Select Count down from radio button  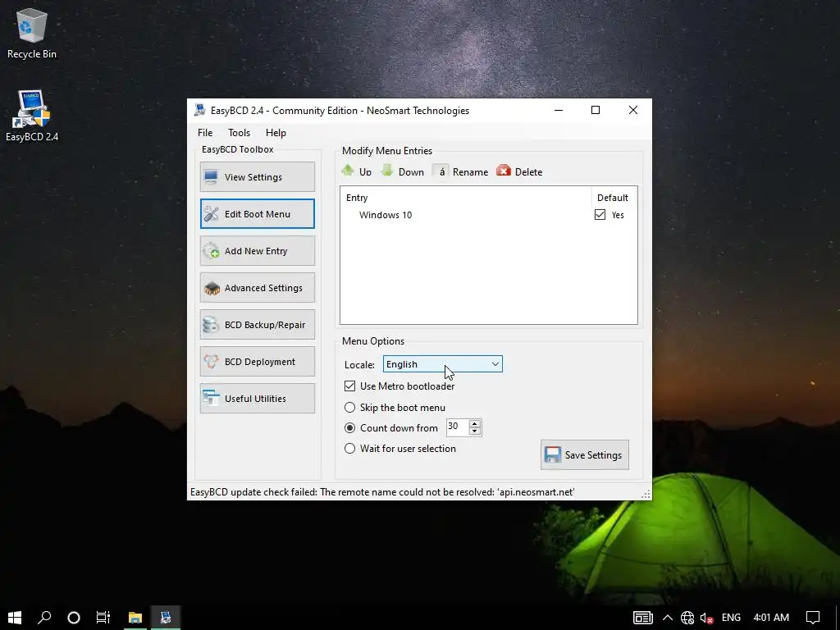click(349, 428)
